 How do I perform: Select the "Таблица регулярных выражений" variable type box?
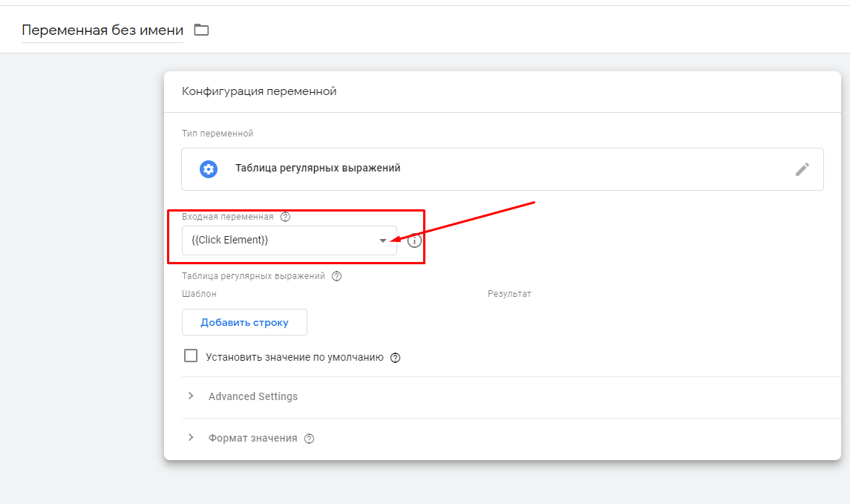tap(502, 168)
